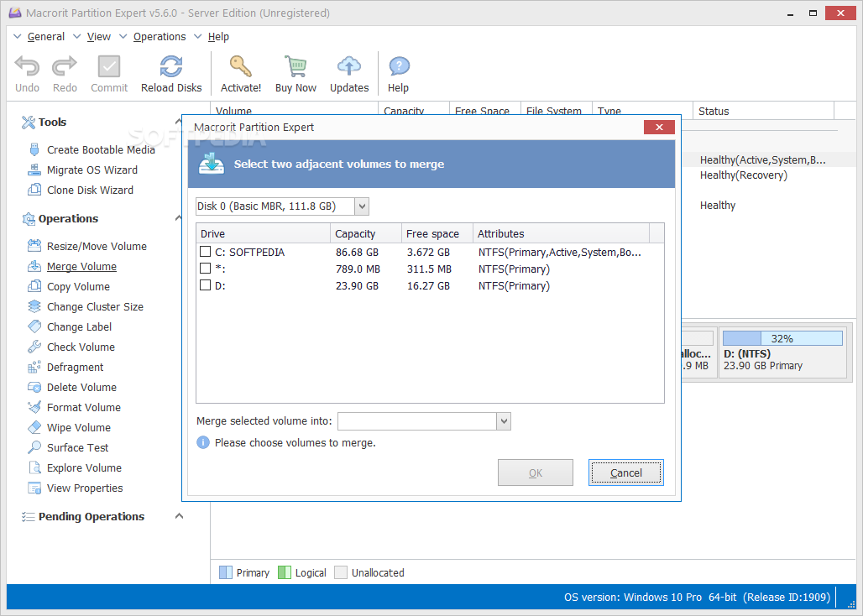Click the Activate! key icon
Viewport: 863px width, 616px height.
pos(241,66)
